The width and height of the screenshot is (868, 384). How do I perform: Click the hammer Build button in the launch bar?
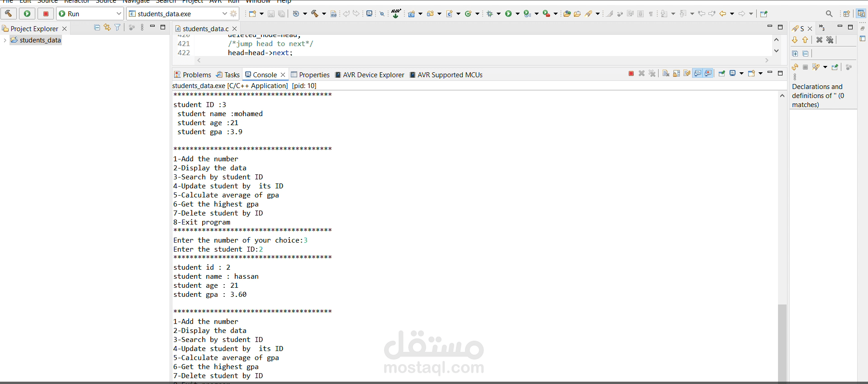tap(9, 14)
